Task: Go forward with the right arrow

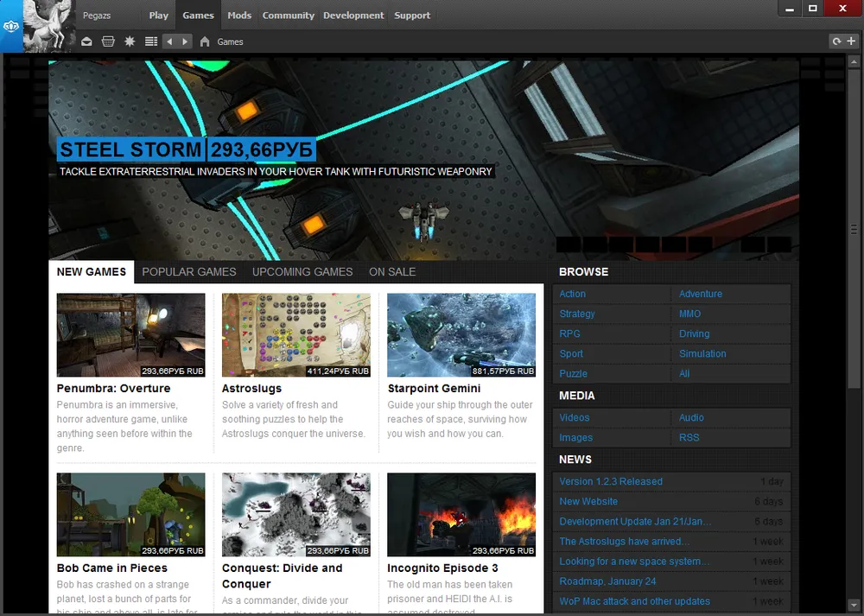Action: pos(185,41)
